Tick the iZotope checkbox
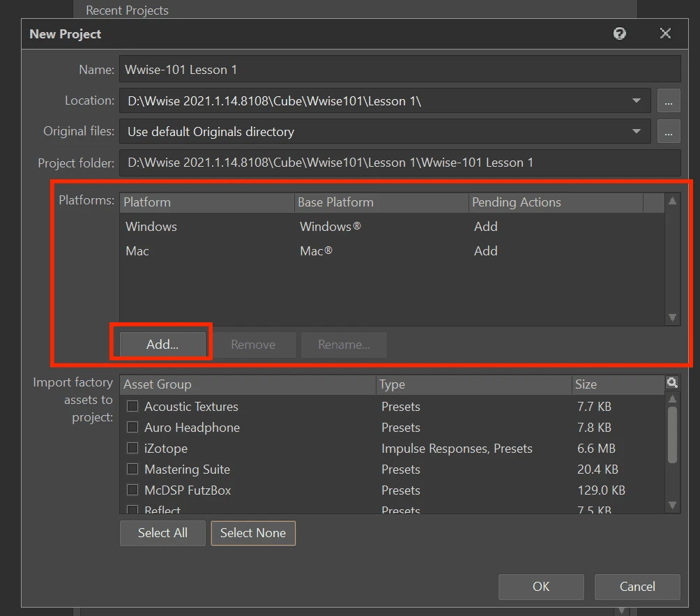 [132, 448]
